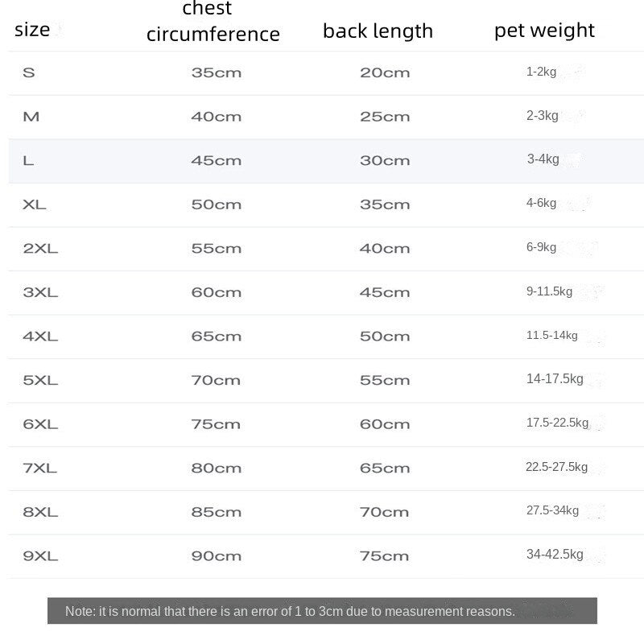Select the 3-4kg pet weight cell
Image resolution: width=644 pixels, height=644 pixels.
coord(543,159)
